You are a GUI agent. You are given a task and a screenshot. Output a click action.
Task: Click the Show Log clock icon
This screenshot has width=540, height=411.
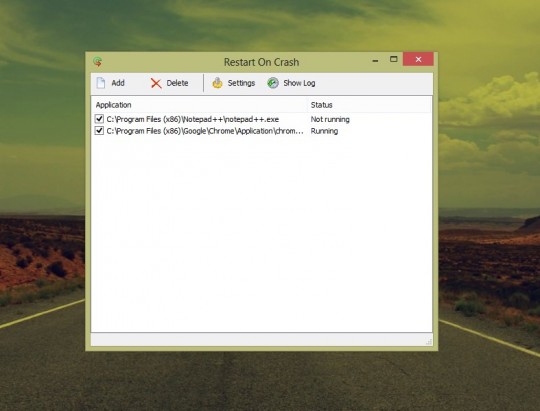pyautogui.click(x=273, y=83)
